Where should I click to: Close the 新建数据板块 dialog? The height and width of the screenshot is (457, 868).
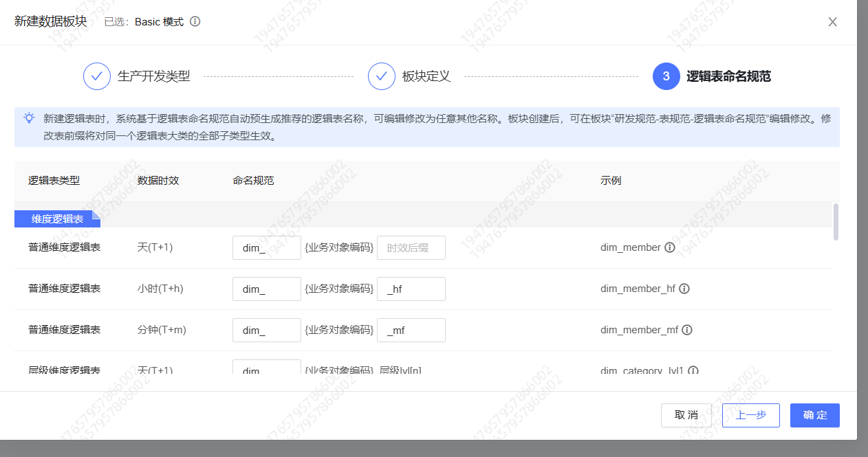pyautogui.click(x=832, y=21)
